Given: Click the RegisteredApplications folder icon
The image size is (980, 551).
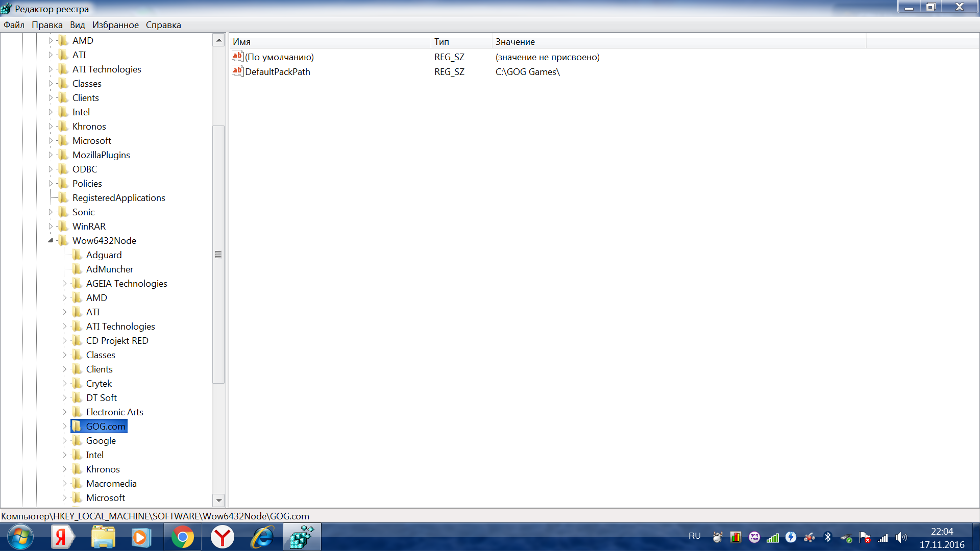Looking at the screenshot, I should click(63, 197).
